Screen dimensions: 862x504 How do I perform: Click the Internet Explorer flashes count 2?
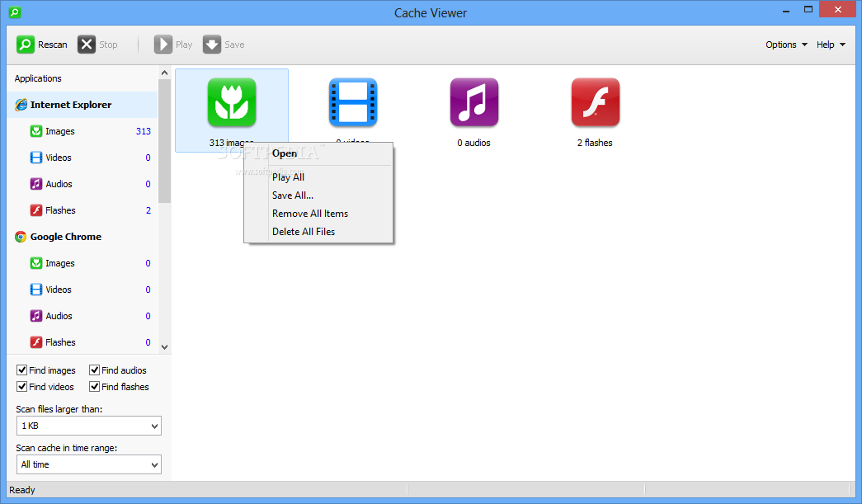click(148, 210)
